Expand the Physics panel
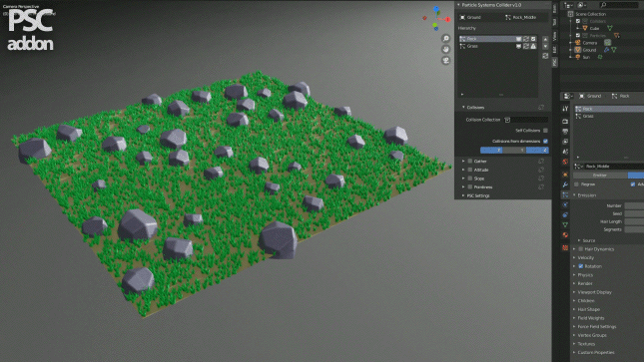This screenshot has height=362, width=644. point(574,275)
